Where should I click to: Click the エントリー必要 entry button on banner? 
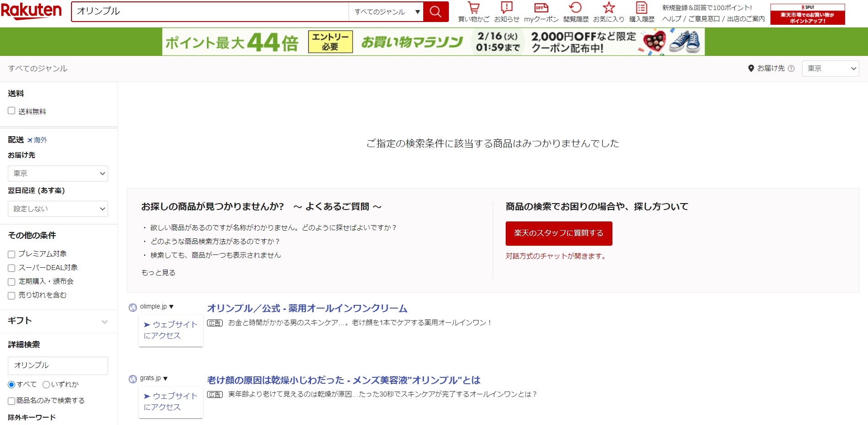pos(330,42)
